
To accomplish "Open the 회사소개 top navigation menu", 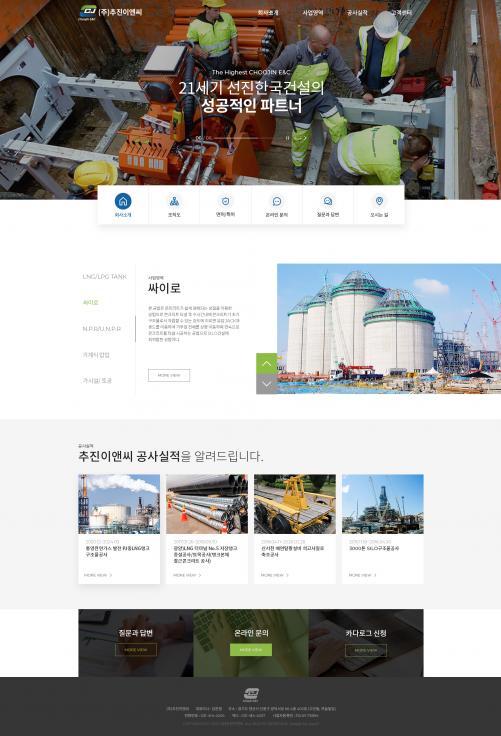I will [268, 13].
